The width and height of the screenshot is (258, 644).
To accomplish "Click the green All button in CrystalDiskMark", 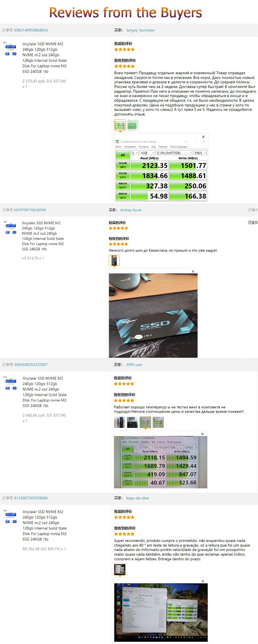I will tap(123, 155).
